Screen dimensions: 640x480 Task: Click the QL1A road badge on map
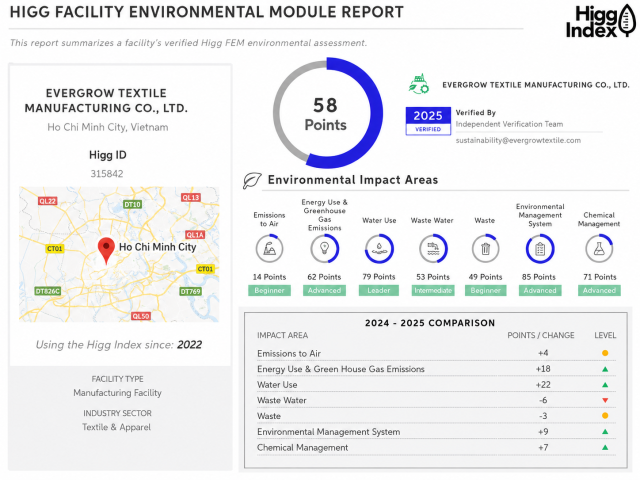point(195,235)
